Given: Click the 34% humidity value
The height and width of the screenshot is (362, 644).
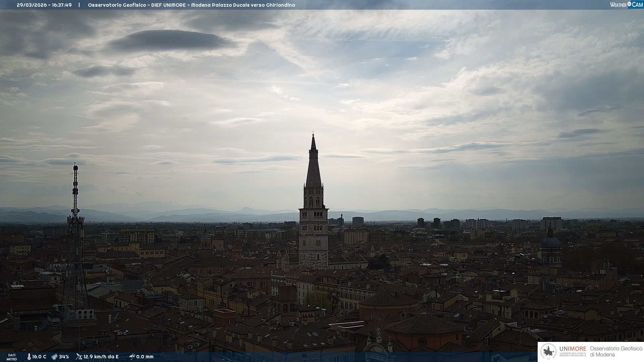Looking at the screenshot, I should point(64,357).
